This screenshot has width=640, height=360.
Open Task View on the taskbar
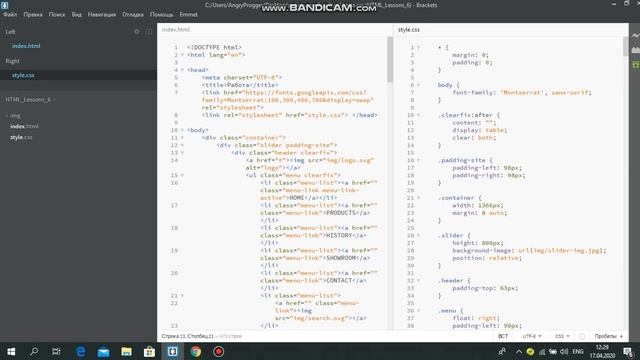click(56, 351)
